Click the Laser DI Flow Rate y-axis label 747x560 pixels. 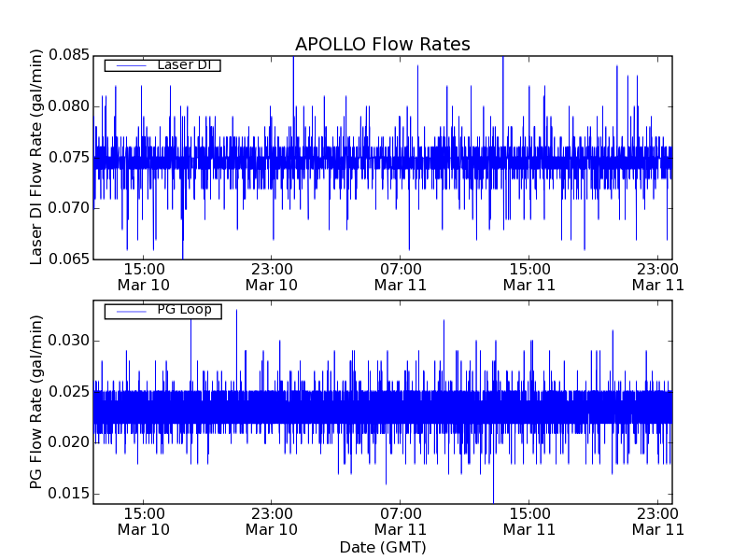(x=37, y=157)
